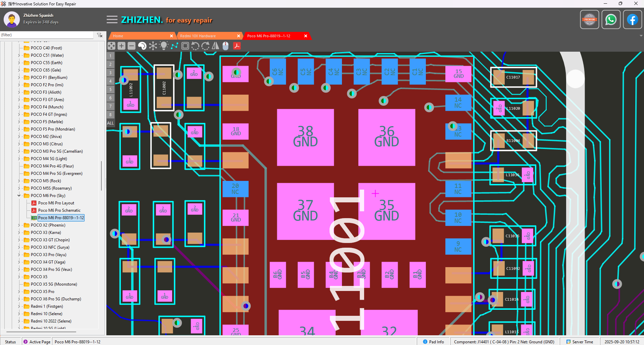644x345 pixels.
Task: Click pad 38 GND on the board
Action: [305, 137]
